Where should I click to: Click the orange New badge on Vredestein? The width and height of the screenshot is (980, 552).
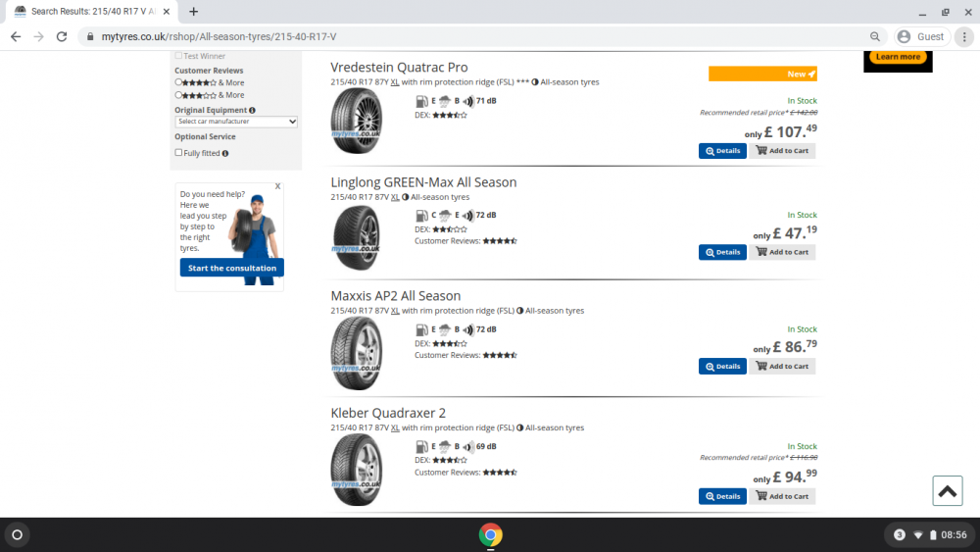pyautogui.click(x=762, y=74)
